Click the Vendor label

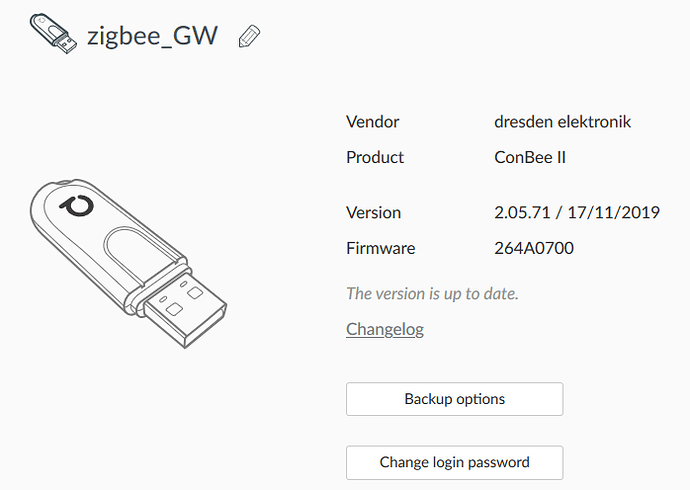click(372, 122)
